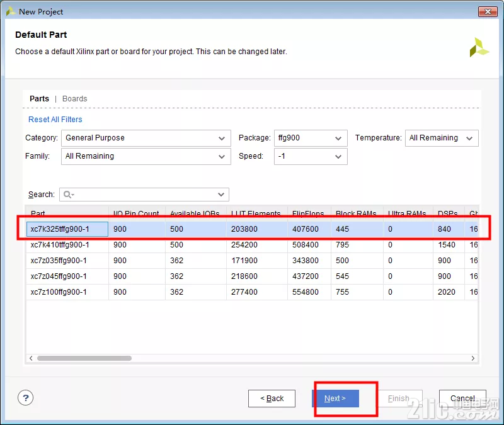Open the help question mark icon
This screenshot has height=425, width=504.
coord(26,398)
